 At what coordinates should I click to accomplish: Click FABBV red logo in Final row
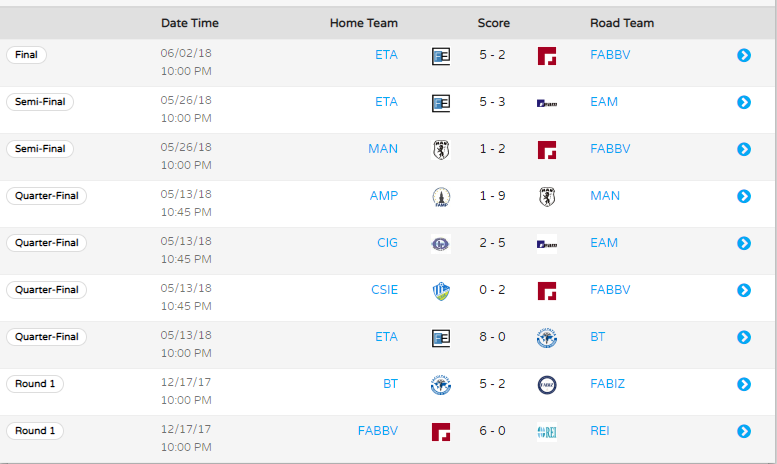pos(547,56)
